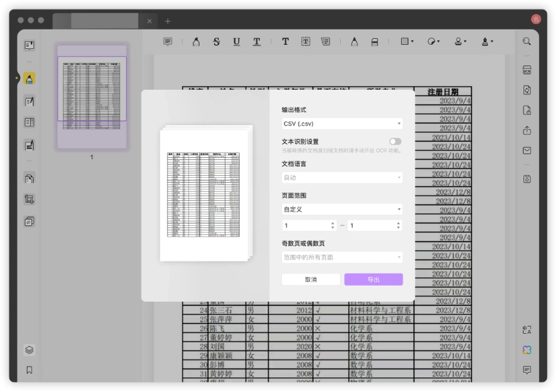Open the sticky note comment tool

pos(167,42)
